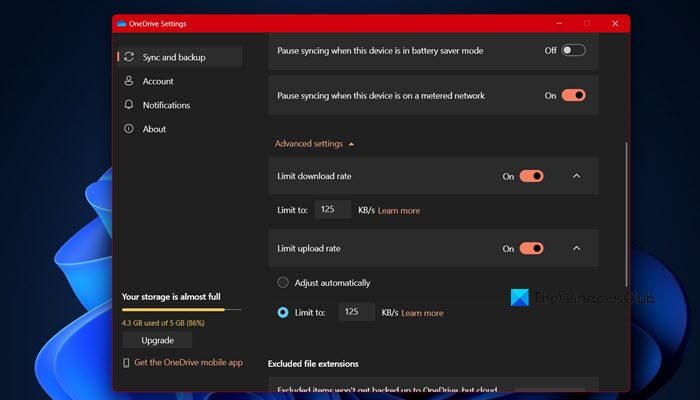This screenshot has width=700, height=400.
Task: Click the settings vertical scrollbar
Action: point(626,214)
